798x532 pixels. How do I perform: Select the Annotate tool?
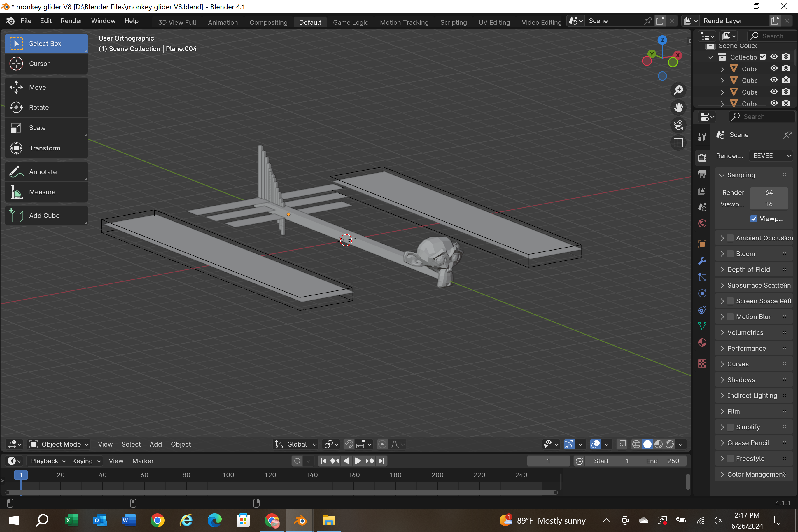46,172
